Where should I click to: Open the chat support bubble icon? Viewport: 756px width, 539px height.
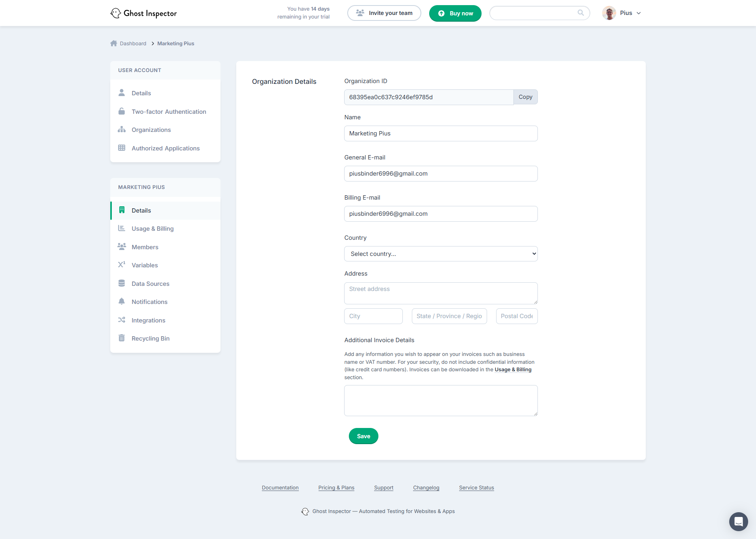pyautogui.click(x=738, y=521)
